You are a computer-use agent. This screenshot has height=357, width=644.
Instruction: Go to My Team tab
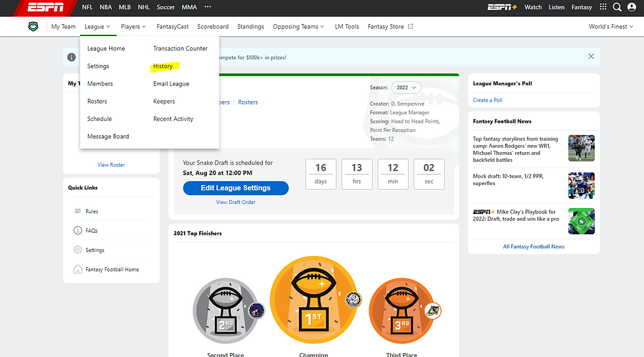pyautogui.click(x=63, y=27)
